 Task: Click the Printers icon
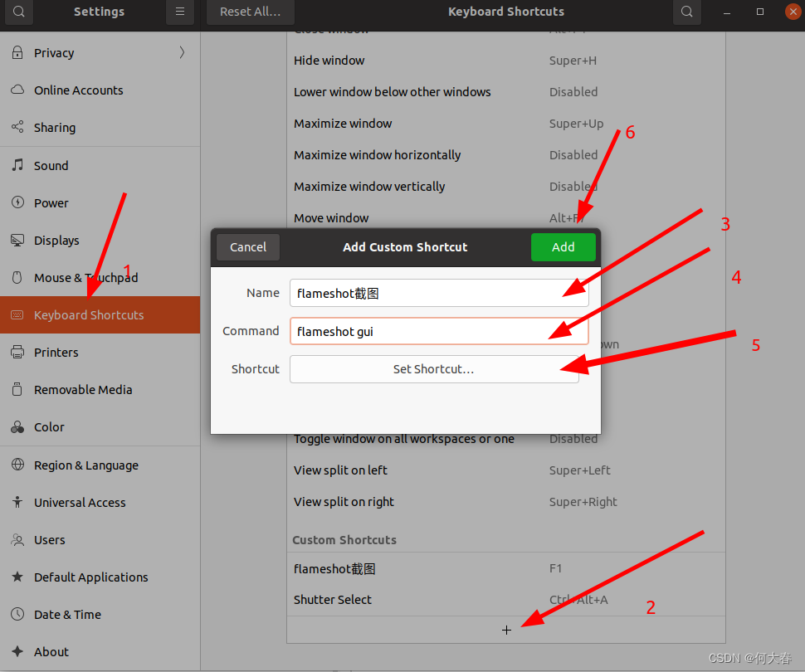click(17, 352)
